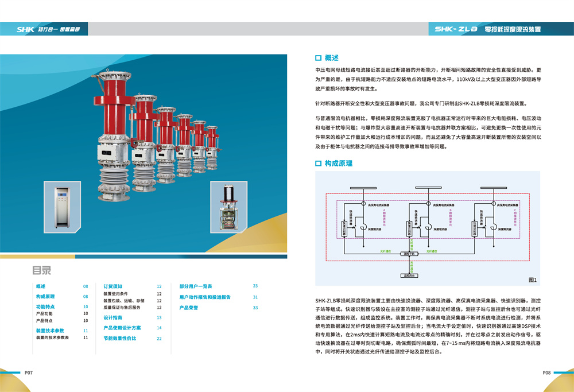Open 节能效果性价比 contents entry
Image resolution: width=574 pixels, height=392 pixels.
[120, 338]
